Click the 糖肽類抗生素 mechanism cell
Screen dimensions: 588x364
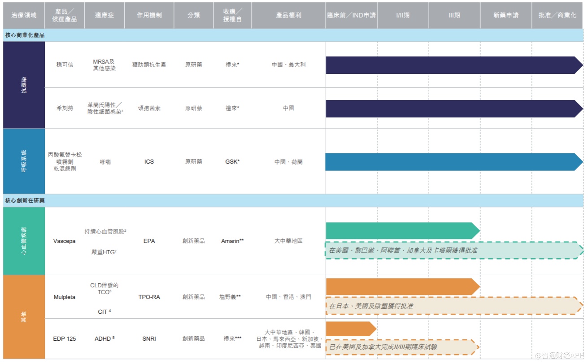click(149, 65)
